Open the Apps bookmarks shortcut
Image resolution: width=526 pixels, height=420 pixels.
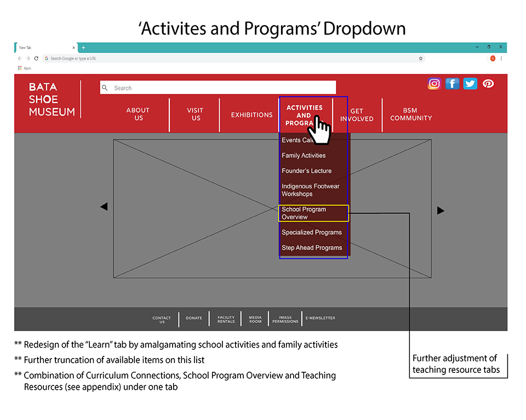[24, 68]
